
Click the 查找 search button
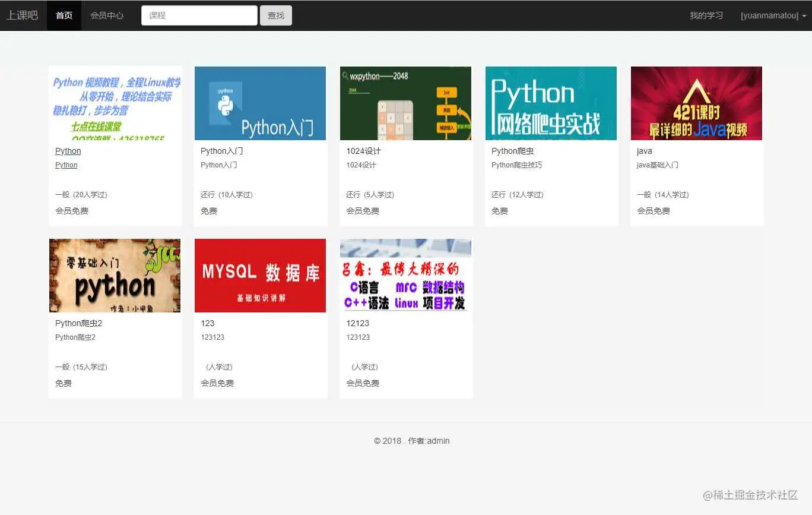click(x=276, y=15)
